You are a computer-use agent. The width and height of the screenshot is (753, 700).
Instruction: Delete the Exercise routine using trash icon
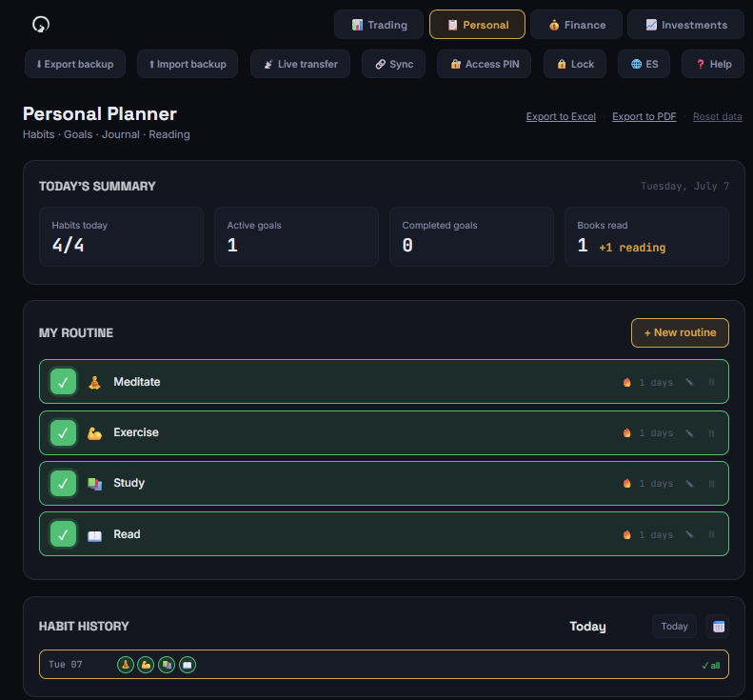click(x=712, y=433)
